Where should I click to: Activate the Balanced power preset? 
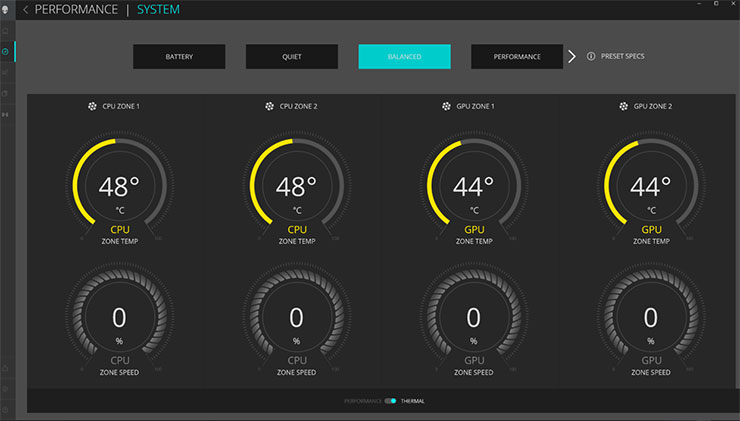404,57
